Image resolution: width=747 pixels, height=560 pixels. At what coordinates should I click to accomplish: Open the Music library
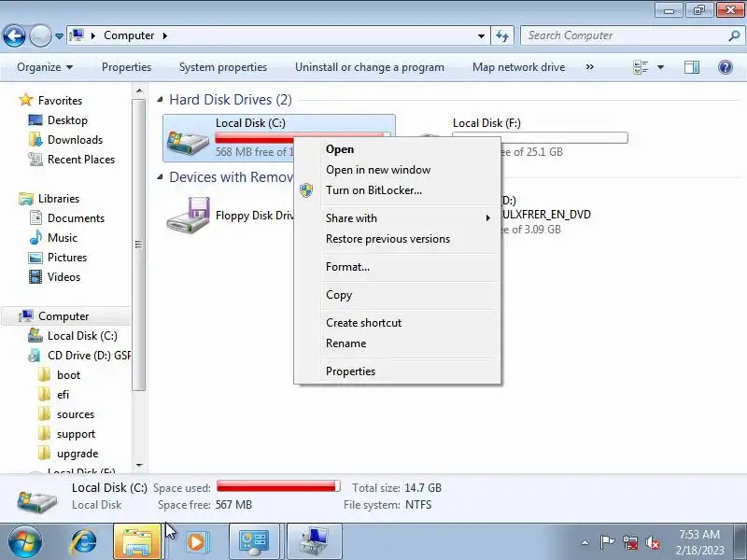tap(62, 238)
